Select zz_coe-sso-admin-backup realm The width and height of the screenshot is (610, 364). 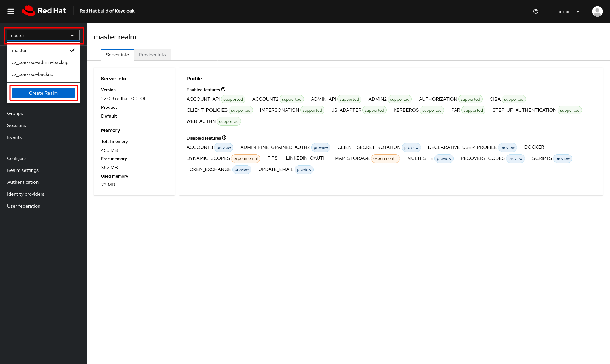[x=40, y=62]
